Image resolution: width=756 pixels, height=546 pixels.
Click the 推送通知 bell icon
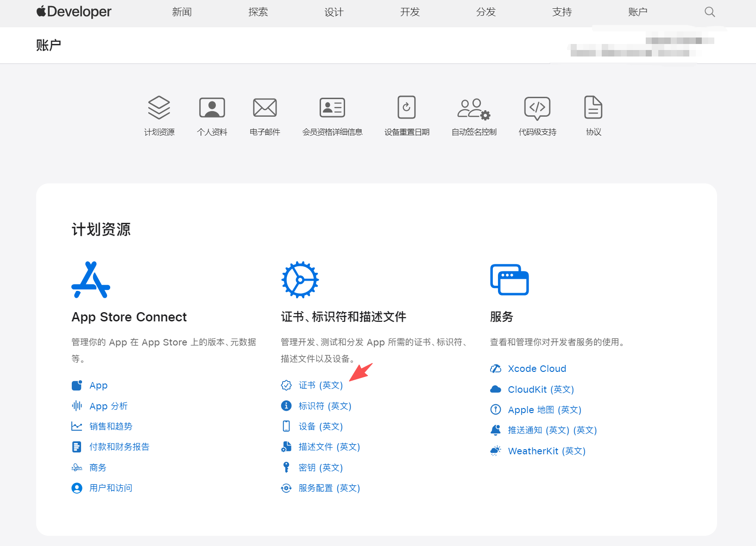point(496,430)
